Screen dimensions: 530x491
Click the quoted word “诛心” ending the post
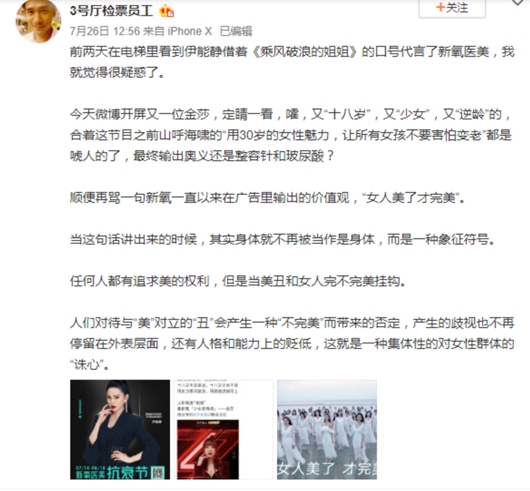(x=86, y=365)
